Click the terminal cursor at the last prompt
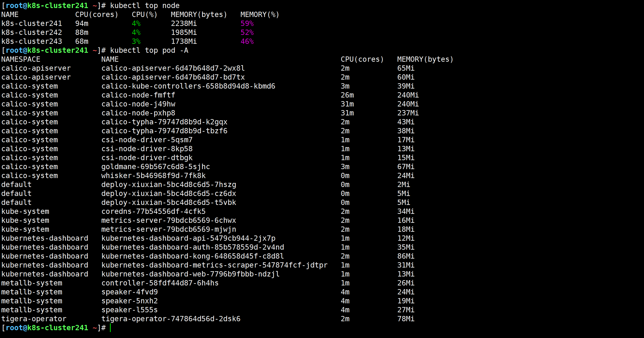This screenshot has width=644, height=338. [110, 328]
